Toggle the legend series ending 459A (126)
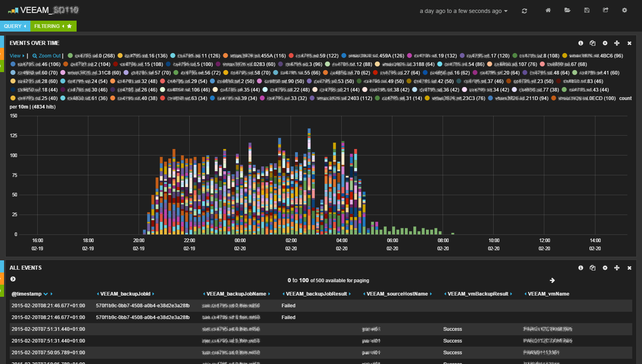 click(x=372, y=56)
